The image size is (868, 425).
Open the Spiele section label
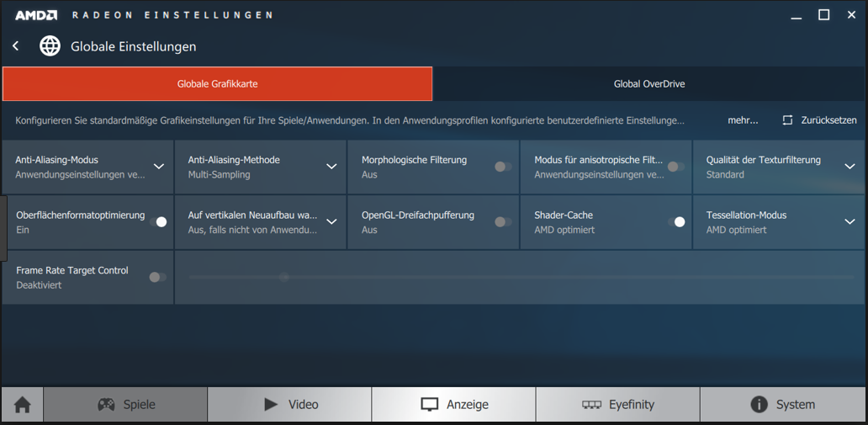click(x=139, y=405)
